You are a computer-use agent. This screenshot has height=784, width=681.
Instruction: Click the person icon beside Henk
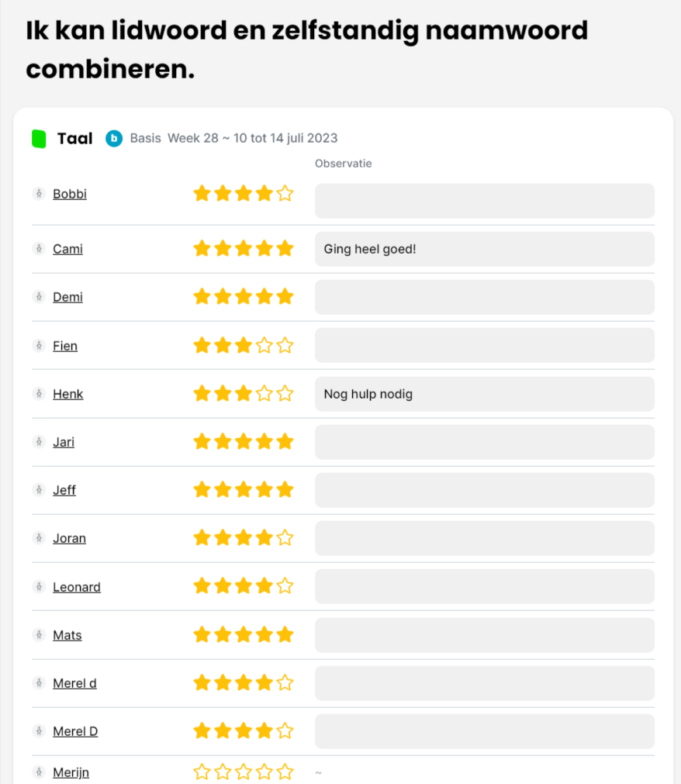[x=39, y=394]
